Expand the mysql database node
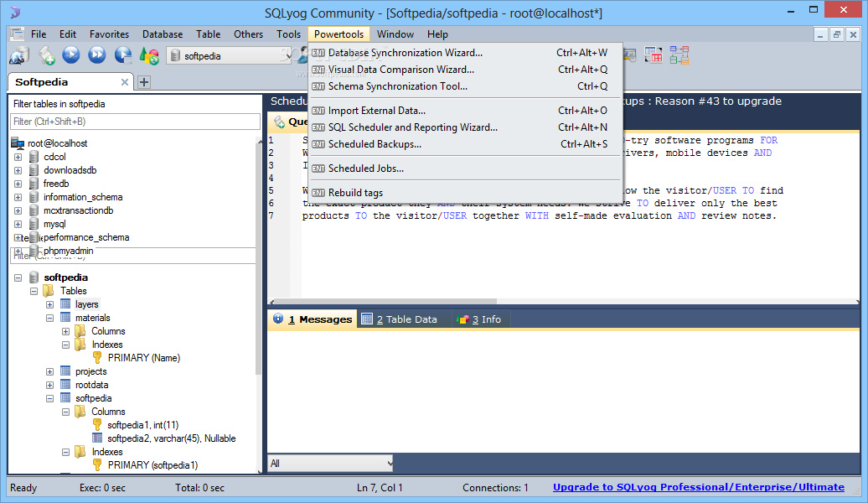 click(18, 224)
